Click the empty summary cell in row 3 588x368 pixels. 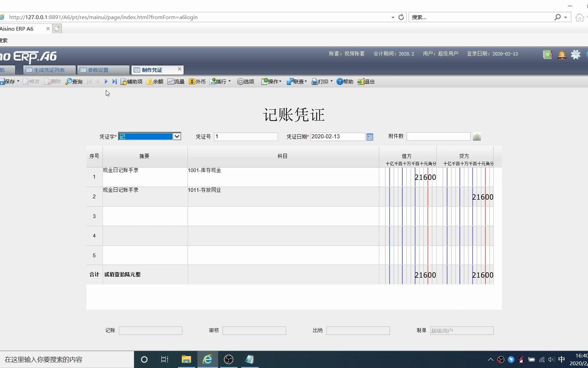(145, 216)
